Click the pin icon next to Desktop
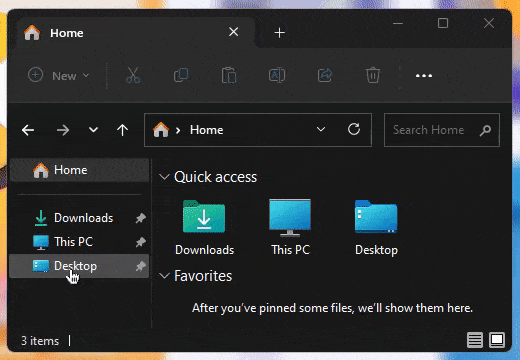The image size is (520, 360). (141, 266)
